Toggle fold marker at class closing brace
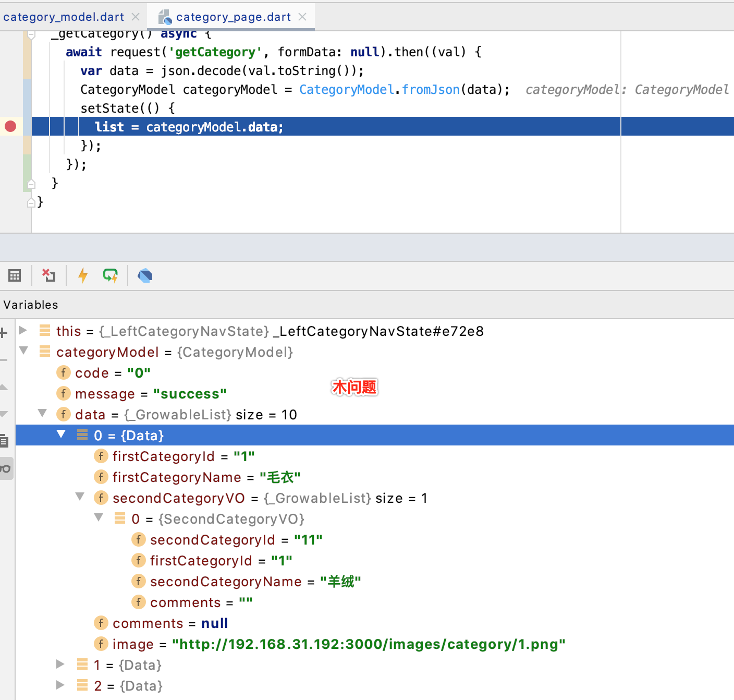This screenshot has width=734, height=700. (31, 202)
